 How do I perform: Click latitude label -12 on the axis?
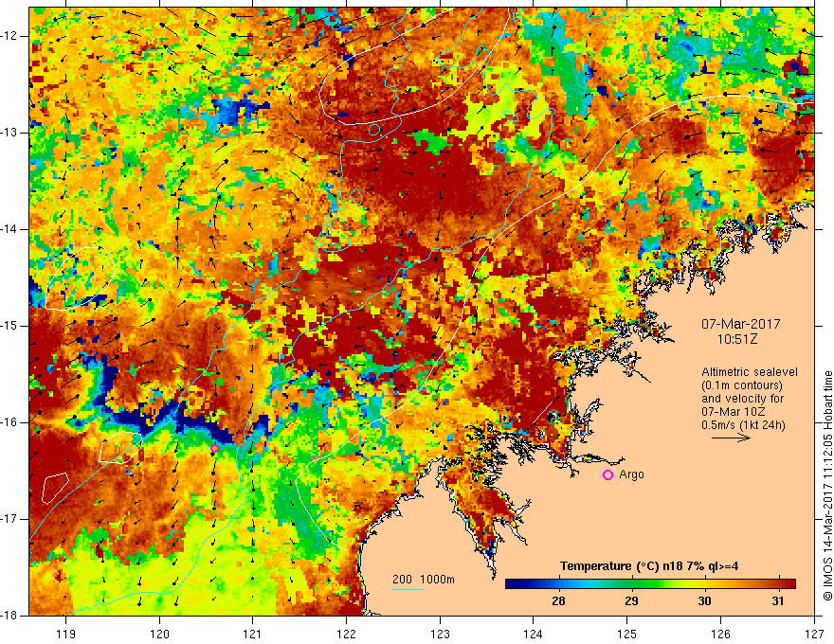point(10,36)
